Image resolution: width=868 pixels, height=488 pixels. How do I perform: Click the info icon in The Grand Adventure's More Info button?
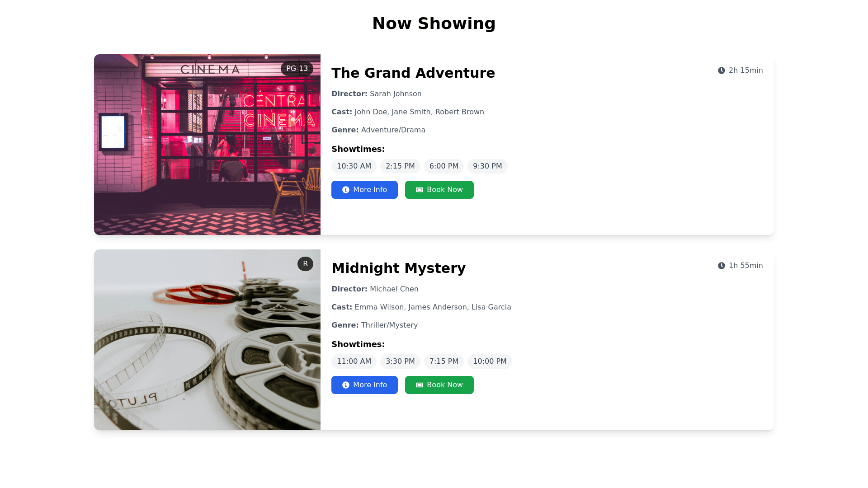point(346,190)
